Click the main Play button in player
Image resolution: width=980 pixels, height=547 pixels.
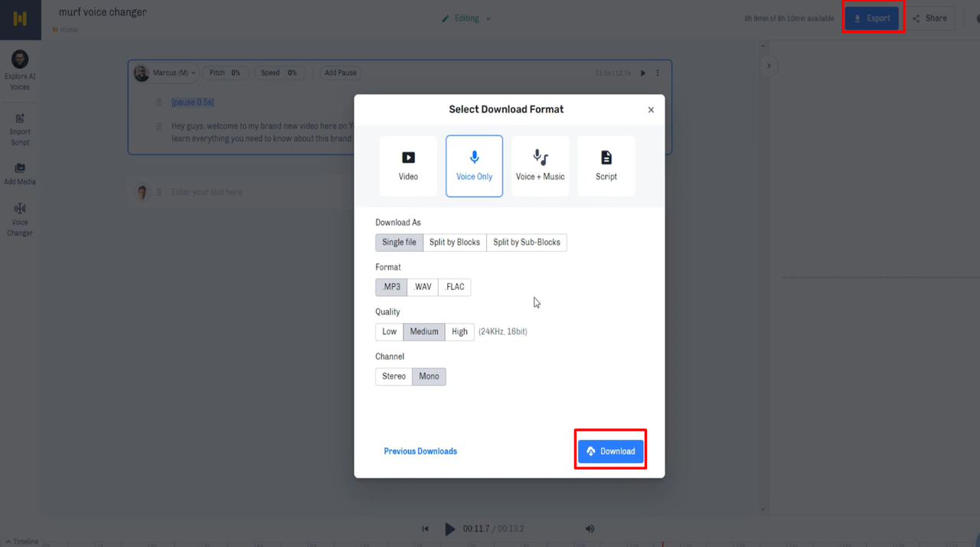[x=449, y=529]
